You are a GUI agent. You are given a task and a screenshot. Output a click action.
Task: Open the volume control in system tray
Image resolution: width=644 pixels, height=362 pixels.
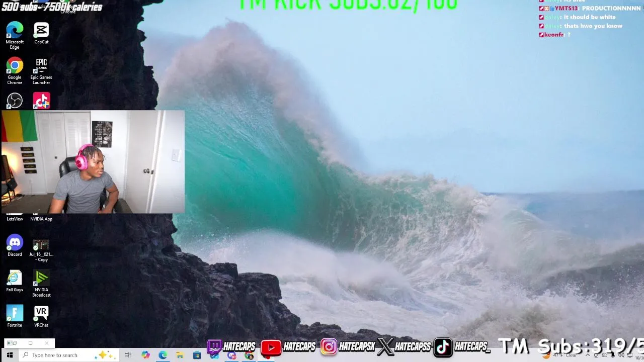(x=621, y=355)
